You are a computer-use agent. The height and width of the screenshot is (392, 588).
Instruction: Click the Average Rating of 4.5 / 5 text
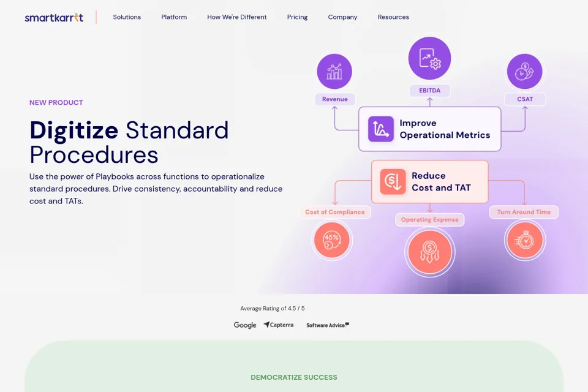273,308
